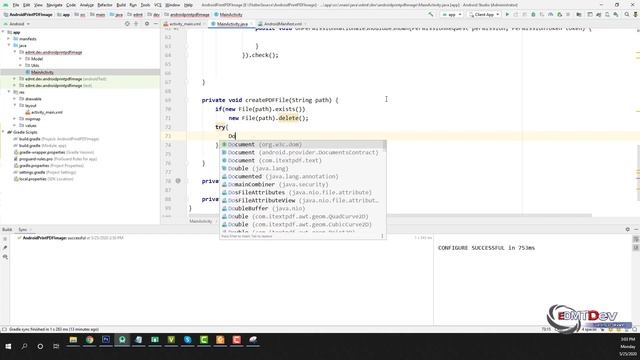
Task: Click MainActivity breadcrumb in navigation bar
Action: 228,15
